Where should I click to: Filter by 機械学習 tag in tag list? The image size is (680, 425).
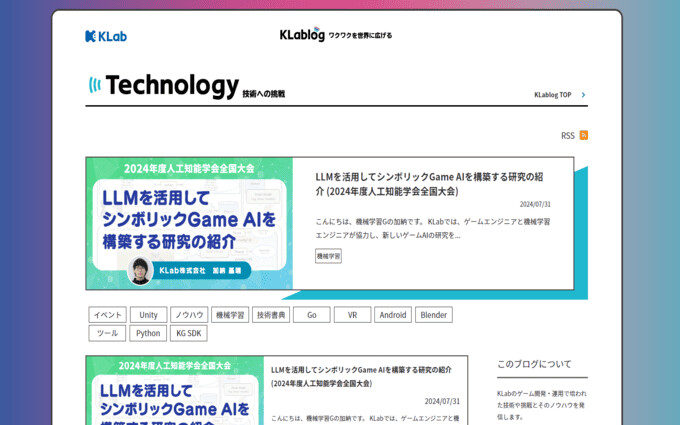click(x=230, y=315)
